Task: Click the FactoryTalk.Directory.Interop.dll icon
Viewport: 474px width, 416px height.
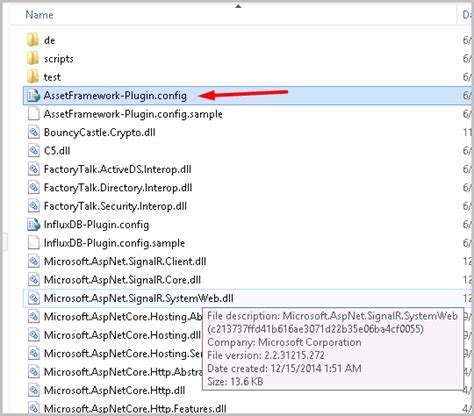Action: tap(33, 188)
